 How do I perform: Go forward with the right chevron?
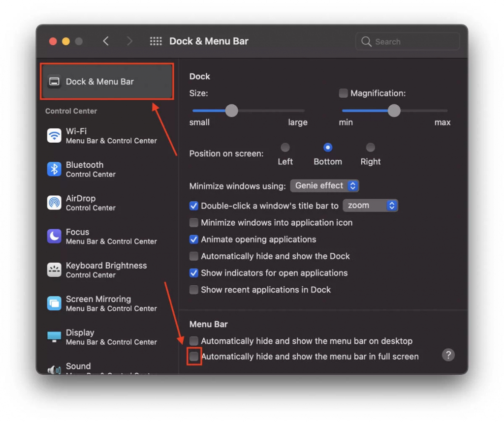129,41
